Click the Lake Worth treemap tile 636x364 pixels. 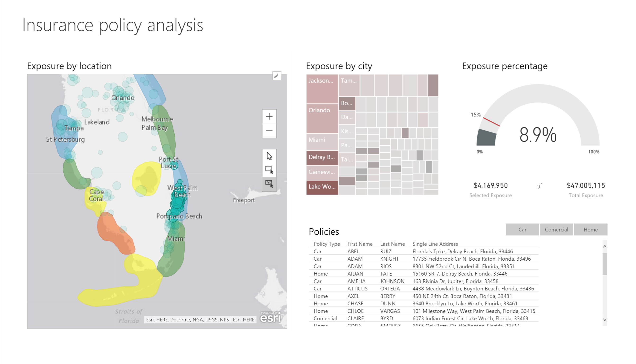tap(322, 187)
